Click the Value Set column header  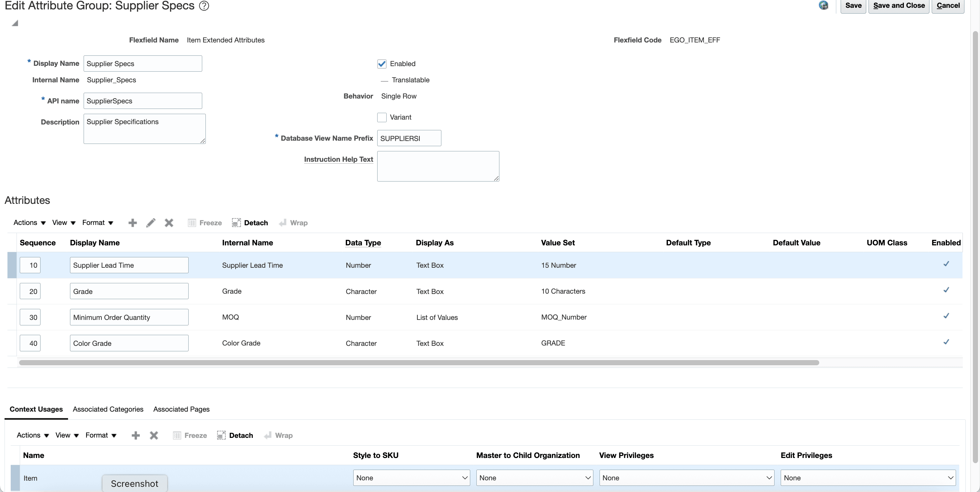click(558, 243)
